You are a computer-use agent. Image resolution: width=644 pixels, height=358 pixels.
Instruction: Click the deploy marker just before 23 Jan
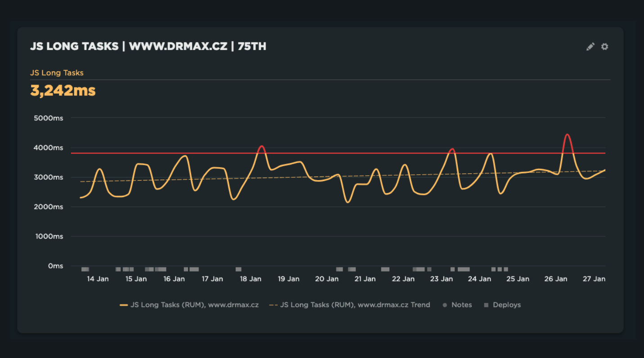pos(429,269)
